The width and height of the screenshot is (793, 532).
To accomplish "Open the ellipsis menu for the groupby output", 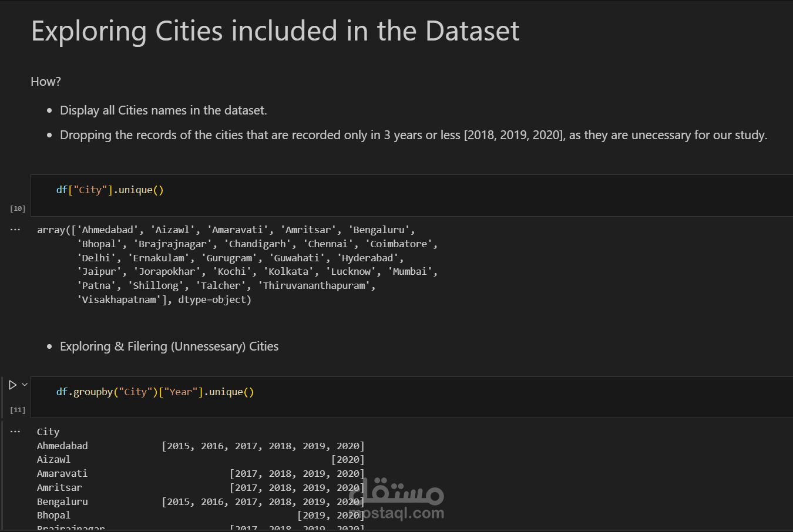I will click(x=15, y=432).
